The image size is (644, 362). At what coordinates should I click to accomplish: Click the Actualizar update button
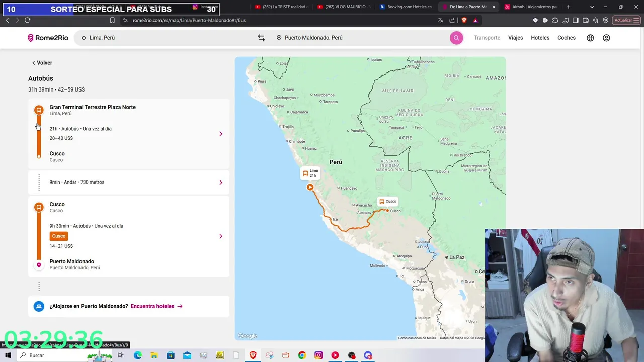pos(626,20)
